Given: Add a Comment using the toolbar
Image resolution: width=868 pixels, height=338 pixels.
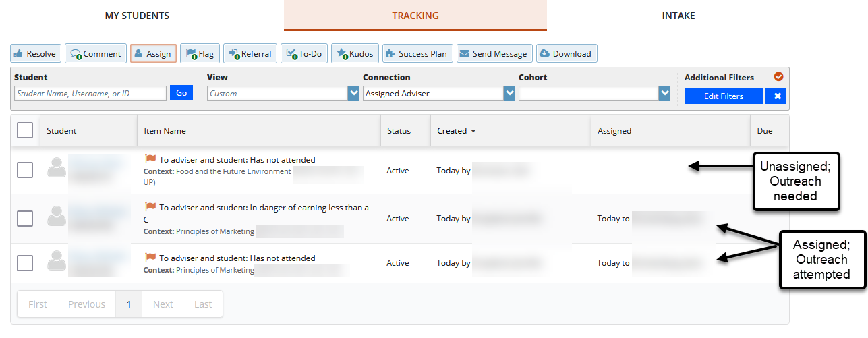Looking at the screenshot, I should click(96, 54).
